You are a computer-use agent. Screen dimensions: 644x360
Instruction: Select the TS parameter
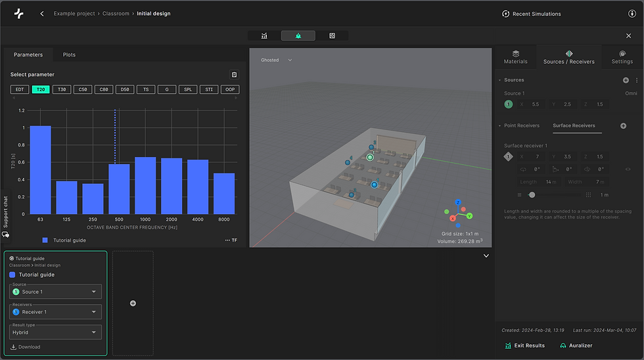(x=146, y=89)
